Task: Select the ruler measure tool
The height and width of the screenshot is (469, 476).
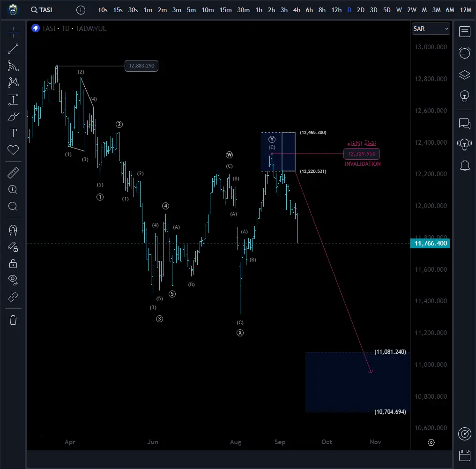Action: point(13,173)
